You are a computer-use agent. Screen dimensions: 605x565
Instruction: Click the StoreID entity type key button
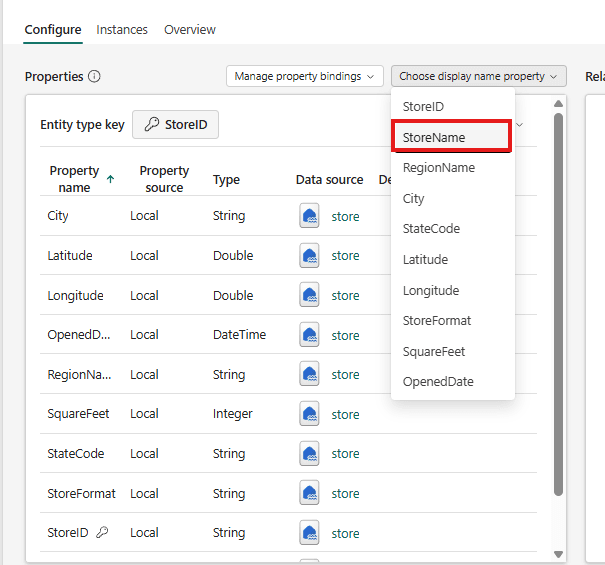coord(176,124)
